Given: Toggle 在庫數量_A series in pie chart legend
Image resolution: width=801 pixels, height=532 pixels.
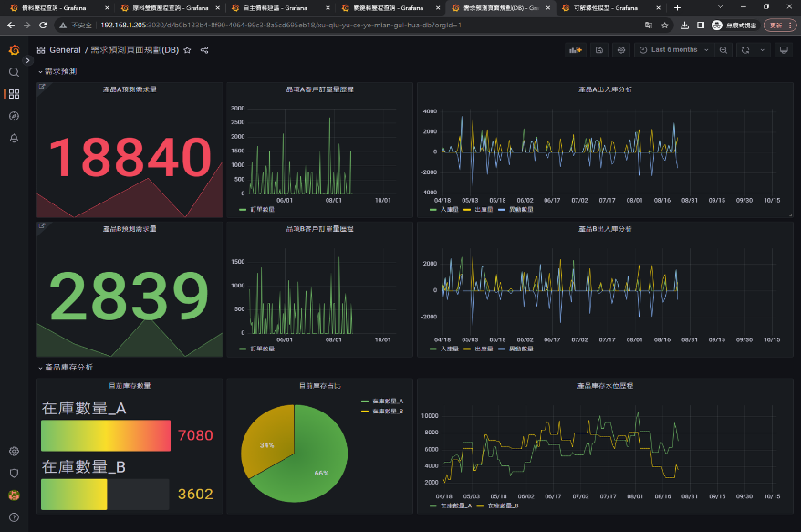Looking at the screenshot, I should [x=387, y=402].
